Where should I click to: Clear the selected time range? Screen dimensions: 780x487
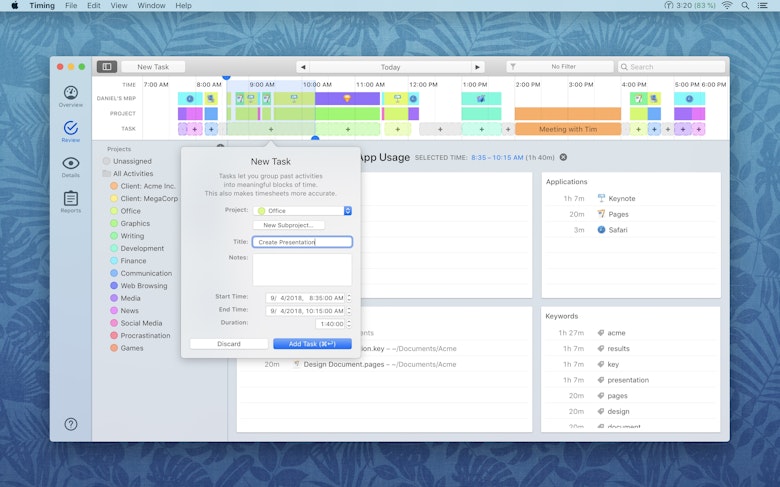pos(563,157)
